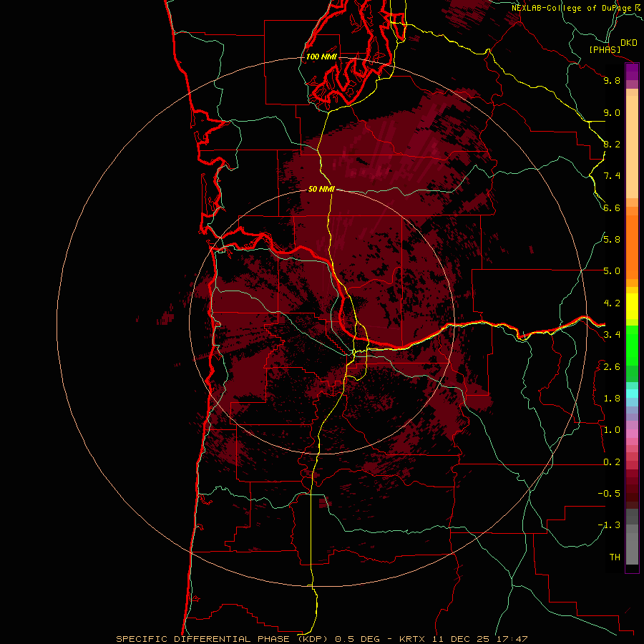Select the 1.0 scale value
The width and height of the screenshot is (644, 644).
click(612, 430)
